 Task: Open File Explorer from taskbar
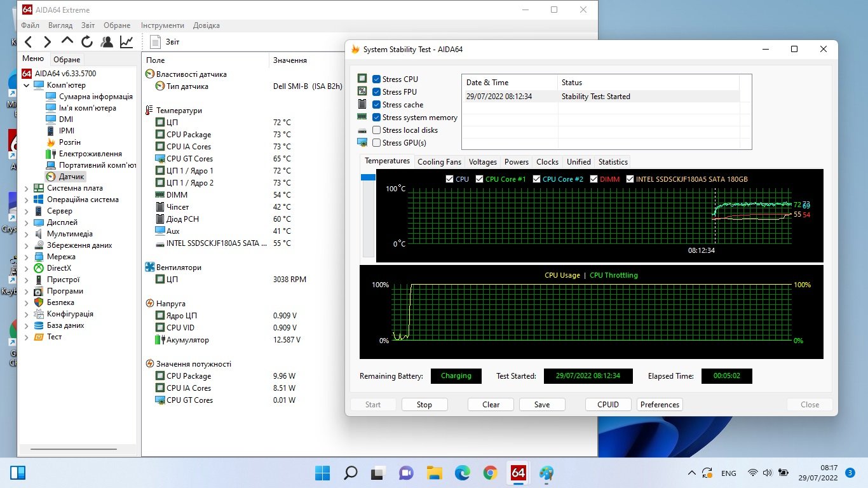[434, 473]
